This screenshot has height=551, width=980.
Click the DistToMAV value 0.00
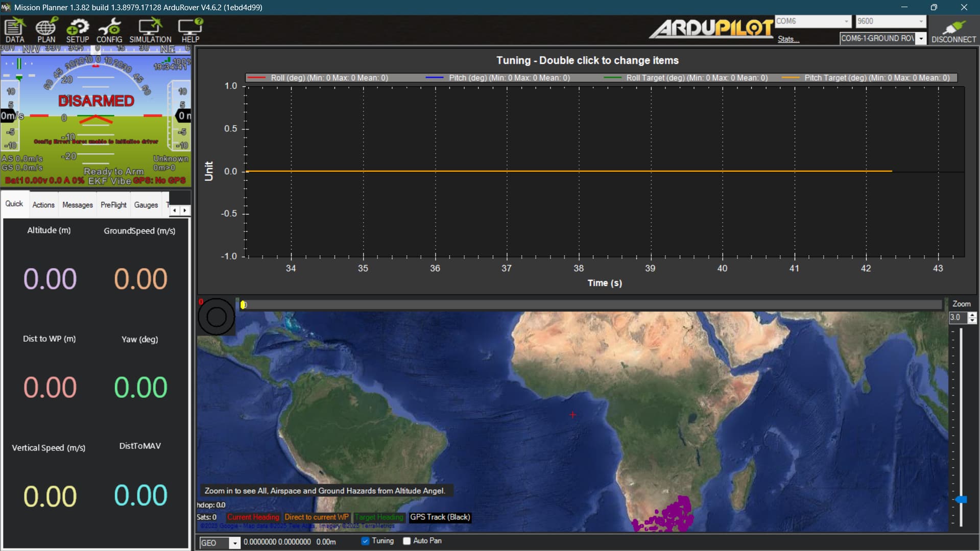(x=140, y=495)
